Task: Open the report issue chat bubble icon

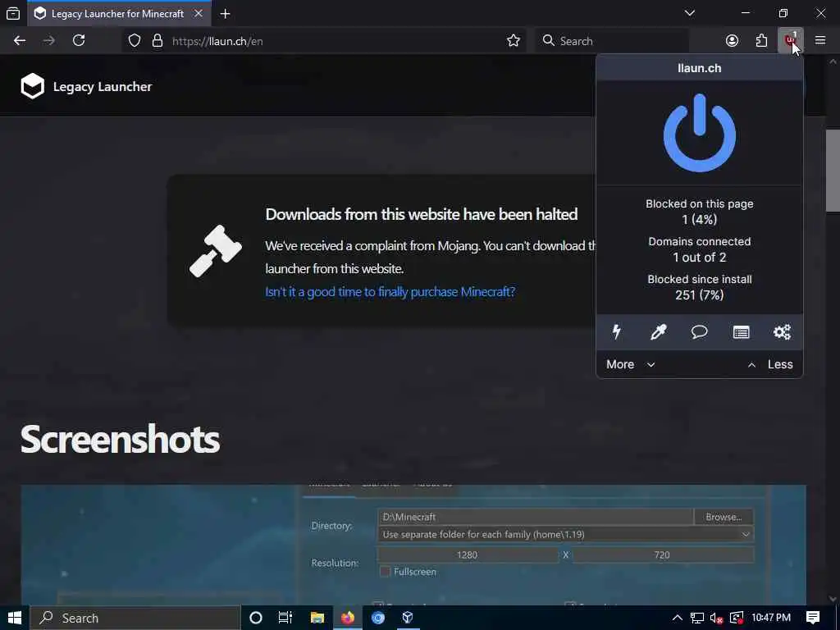Action: 699,332
